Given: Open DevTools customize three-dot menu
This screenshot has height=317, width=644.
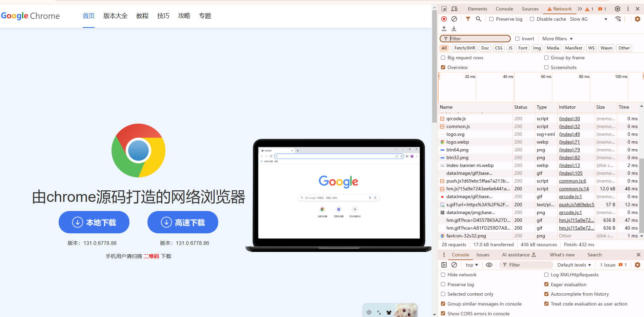Looking at the screenshot, I should pos(628,9).
